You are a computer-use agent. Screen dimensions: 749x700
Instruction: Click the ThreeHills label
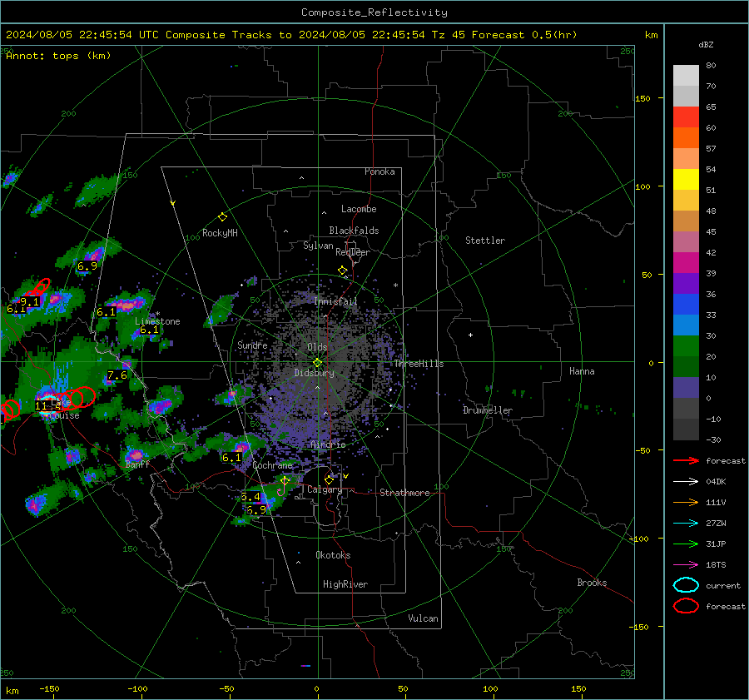419,364
